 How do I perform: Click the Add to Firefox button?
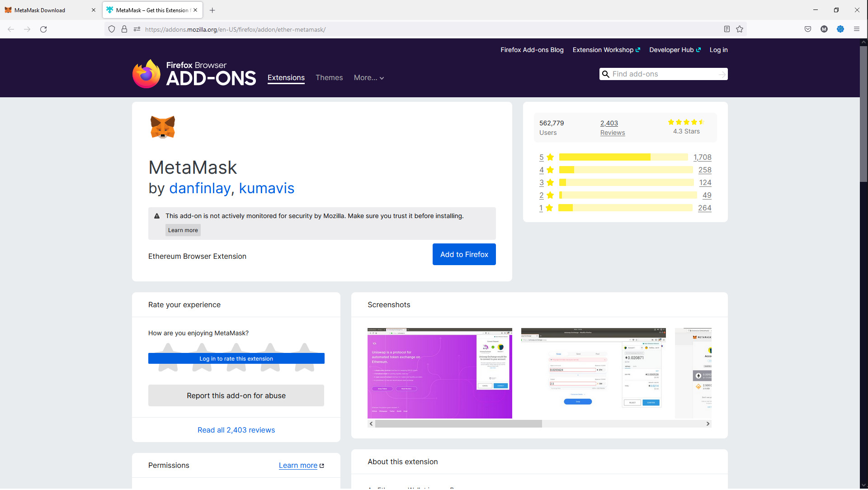click(x=464, y=255)
